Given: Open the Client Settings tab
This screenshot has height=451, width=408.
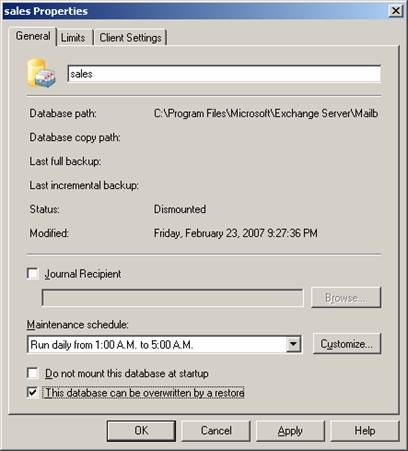Looking at the screenshot, I should (x=130, y=38).
